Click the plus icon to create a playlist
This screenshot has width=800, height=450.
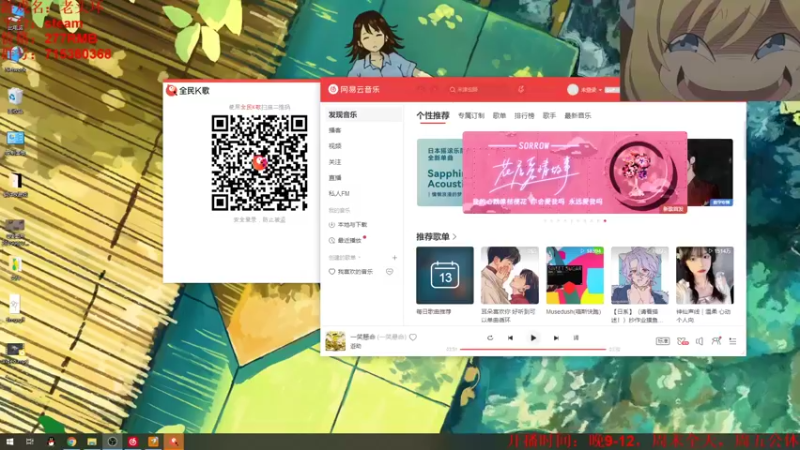click(x=394, y=258)
